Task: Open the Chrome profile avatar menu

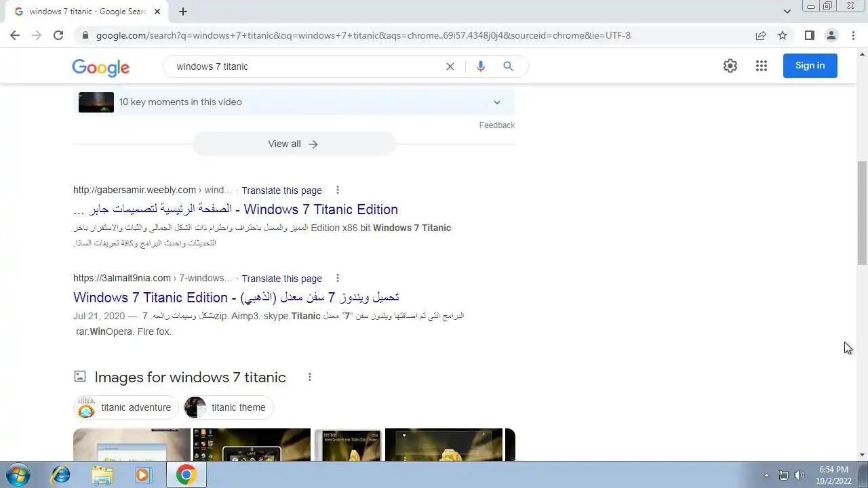Action: coord(831,35)
